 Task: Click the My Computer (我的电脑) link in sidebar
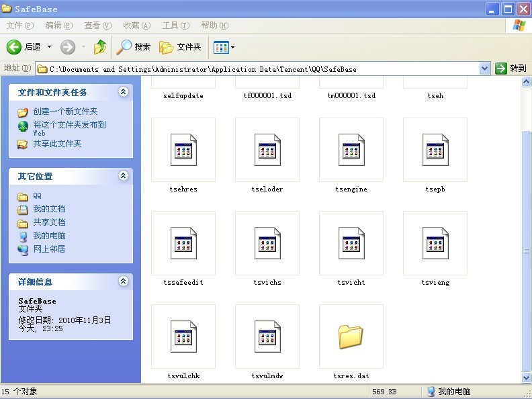49,236
